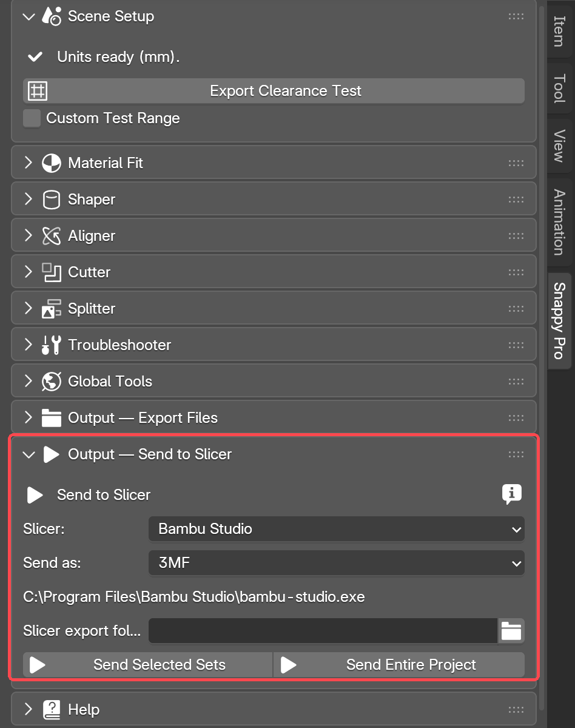
Task: Switch to the Tool sidebar tab
Action: (559, 89)
